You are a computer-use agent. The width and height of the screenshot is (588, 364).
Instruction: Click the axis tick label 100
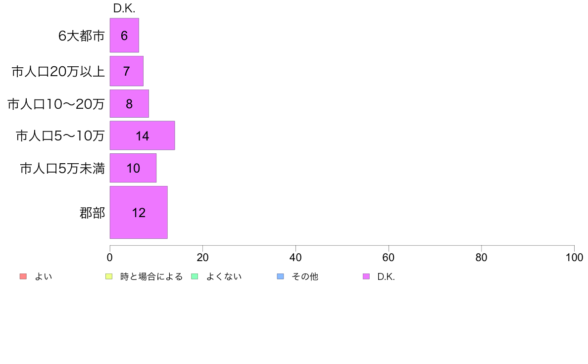pyautogui.click(x=574, y=257)
